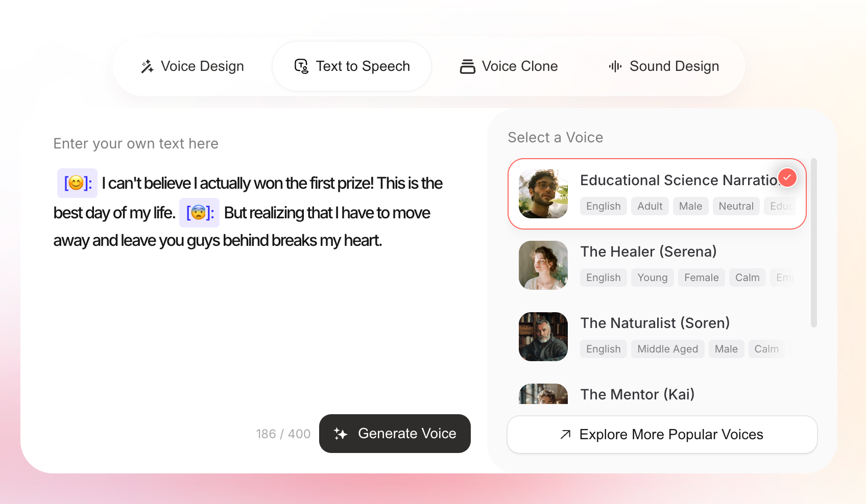Image resolution: width=866 pixels, height=504 pixels.
Task: Toggle the red checkmark on Educational Science Narration
Action: point(787,178)
